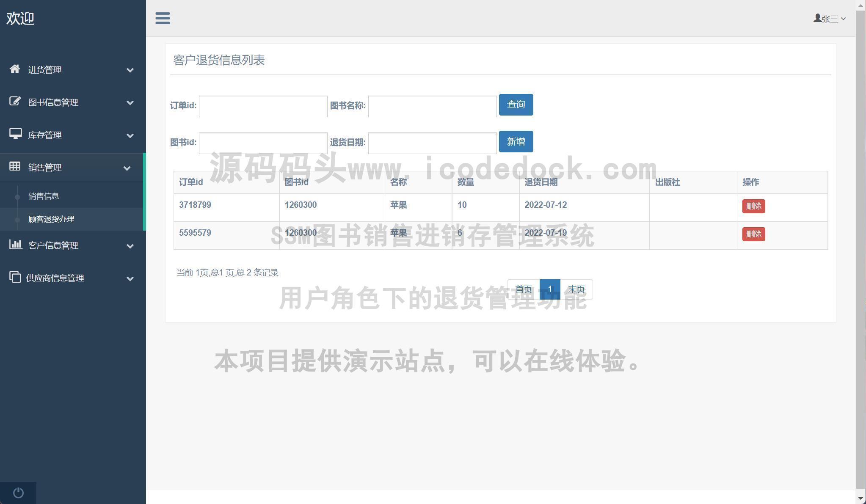Click the bar chart icon beside 客户信息管理
866x504 pixels.
click(x=15, y=245)
